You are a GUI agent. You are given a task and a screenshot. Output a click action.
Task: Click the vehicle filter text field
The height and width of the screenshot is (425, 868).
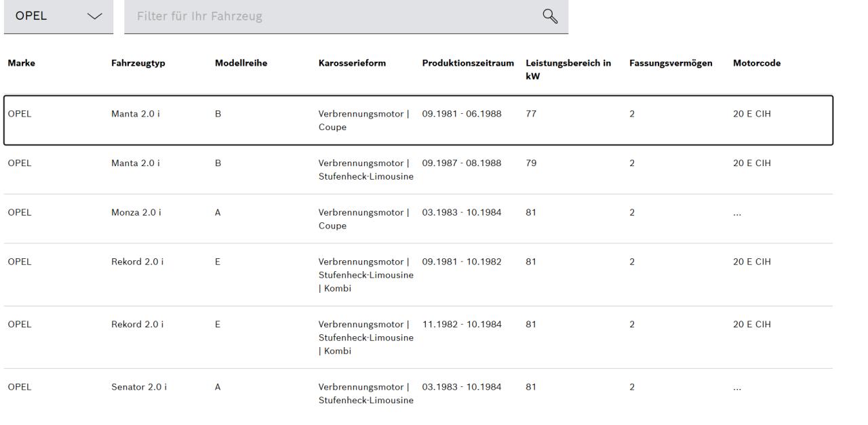click(x=325, y=16)
